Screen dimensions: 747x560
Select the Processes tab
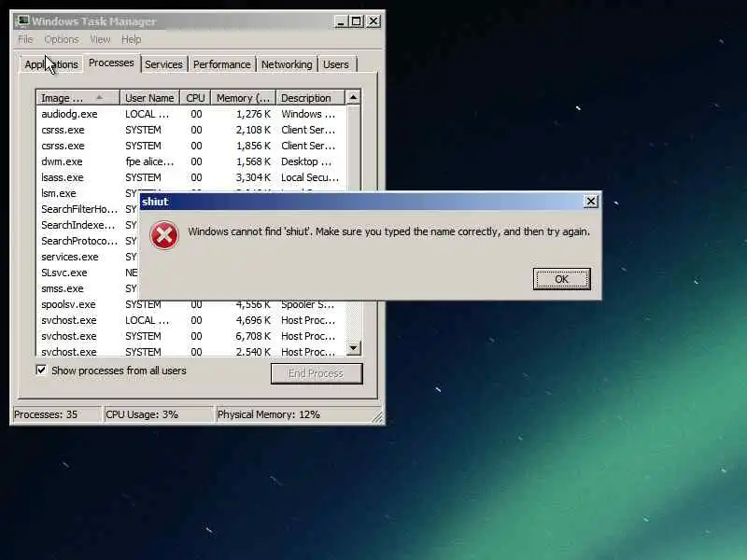pyautogui.click(x=111, y=63)
